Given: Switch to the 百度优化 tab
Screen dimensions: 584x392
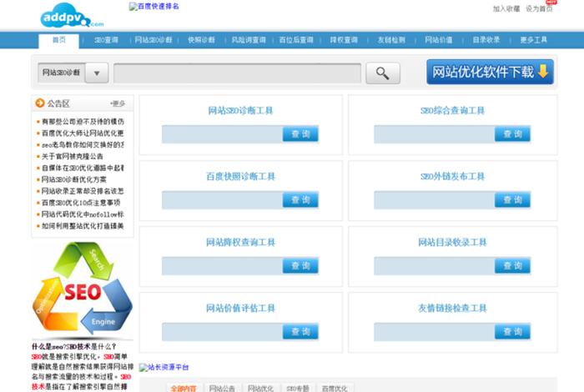Looking at the screenshot, I should 335,388.
